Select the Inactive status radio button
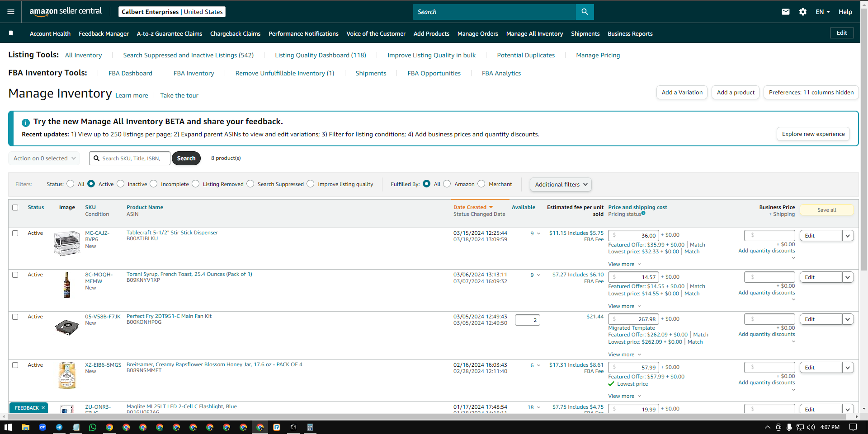This screenshot has width=868, height=434. [121, 184]
